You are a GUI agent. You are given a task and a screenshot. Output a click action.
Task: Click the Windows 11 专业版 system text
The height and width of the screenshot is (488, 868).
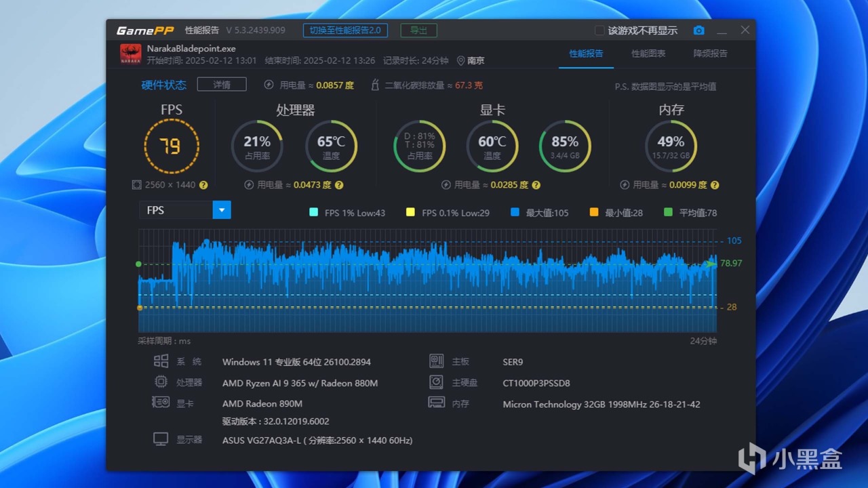(296, 362)
